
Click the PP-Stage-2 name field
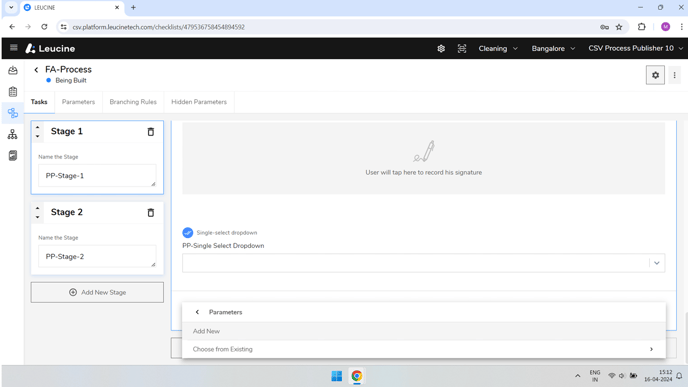[97, 256]
